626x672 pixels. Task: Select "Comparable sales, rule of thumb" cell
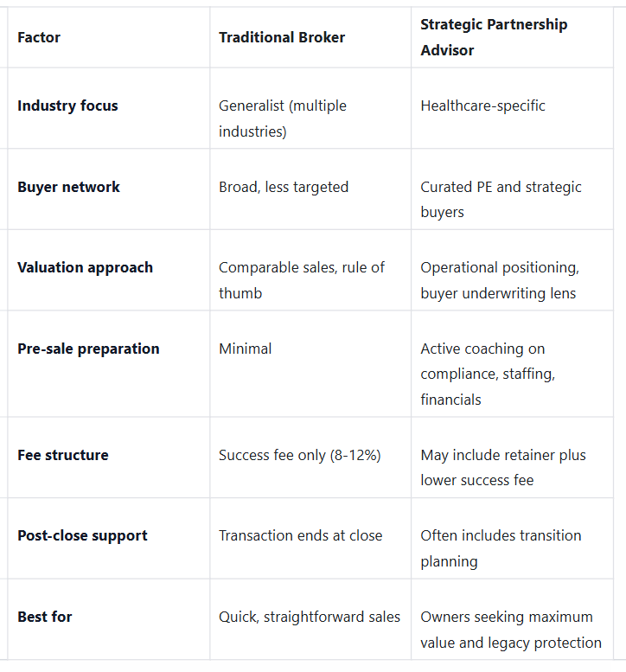tap(302, 280)
